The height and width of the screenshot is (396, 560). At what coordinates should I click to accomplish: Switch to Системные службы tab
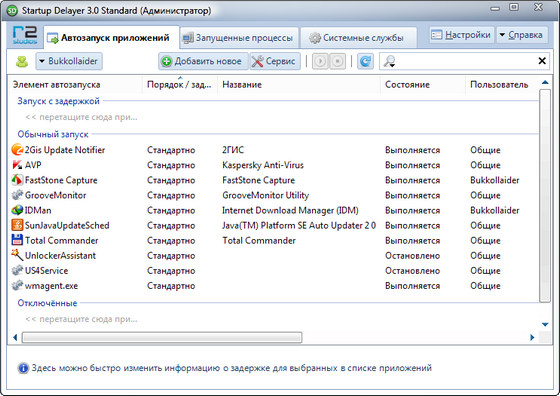(x=358, y=38)
